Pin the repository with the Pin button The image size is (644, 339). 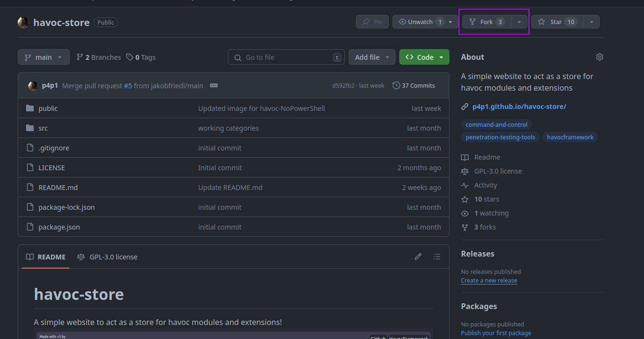[372, 22]
